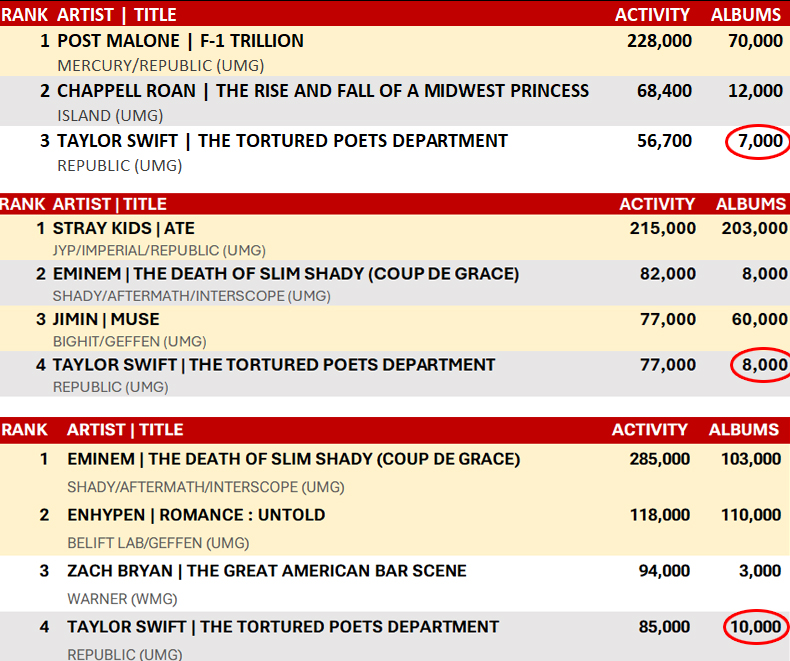Select the POST MALONE | F-1 TRILLION title
Image resolution: width=790 pixels, height=661 pixels.
tap(180, 41)
